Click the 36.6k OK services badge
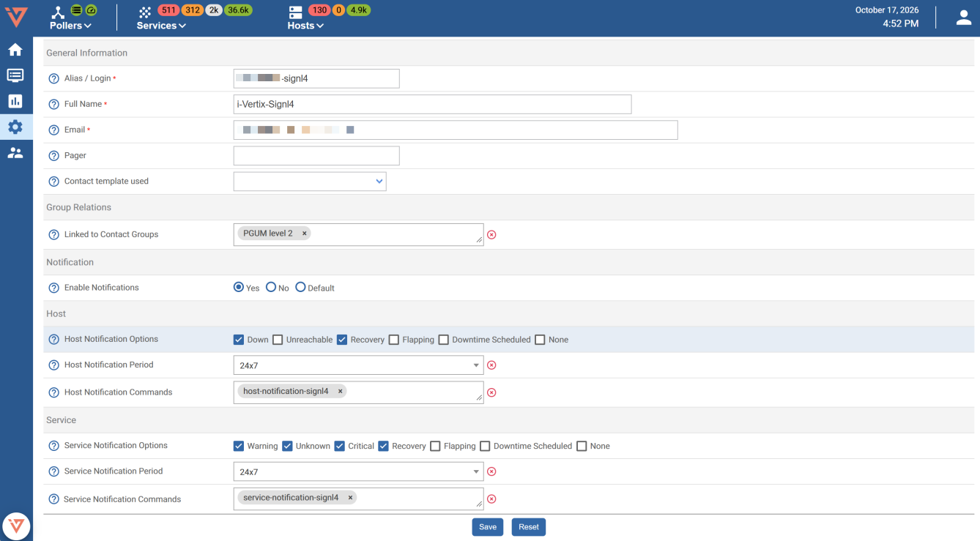This screenshot has height=541, width=980. point(237,10)
